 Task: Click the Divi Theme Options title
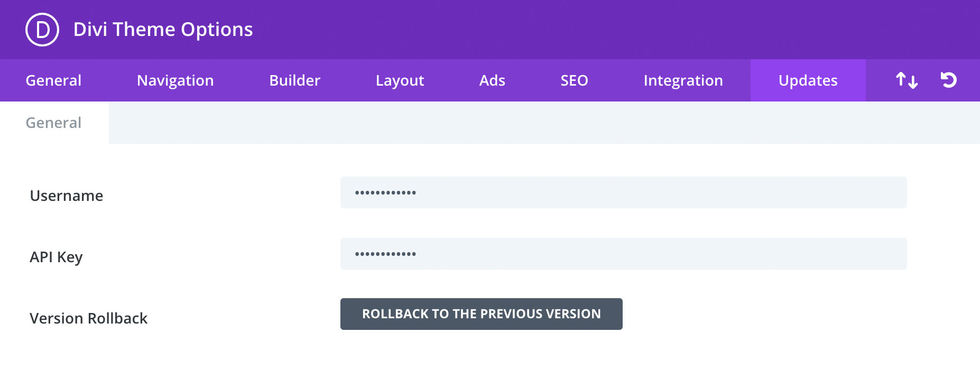pos(163,30)
